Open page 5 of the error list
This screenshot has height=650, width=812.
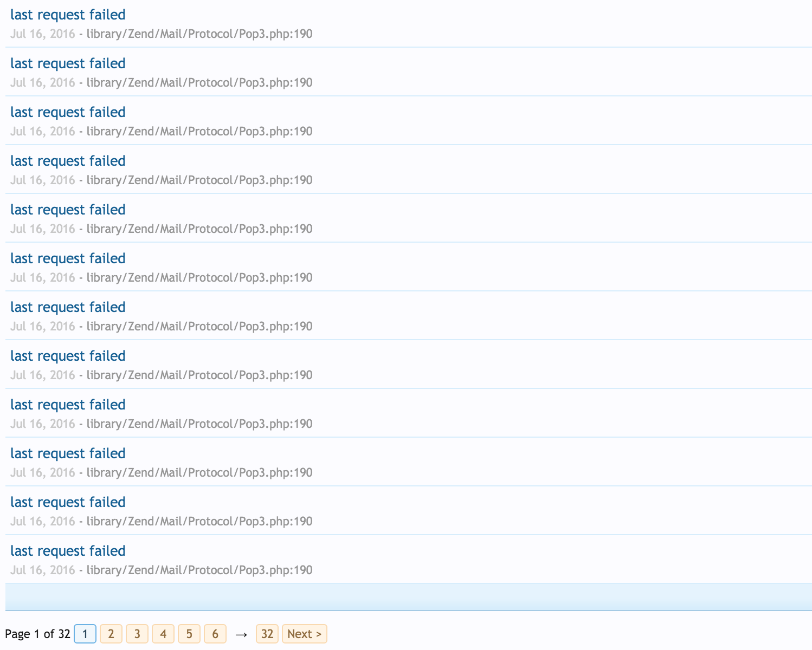point(189,634)
